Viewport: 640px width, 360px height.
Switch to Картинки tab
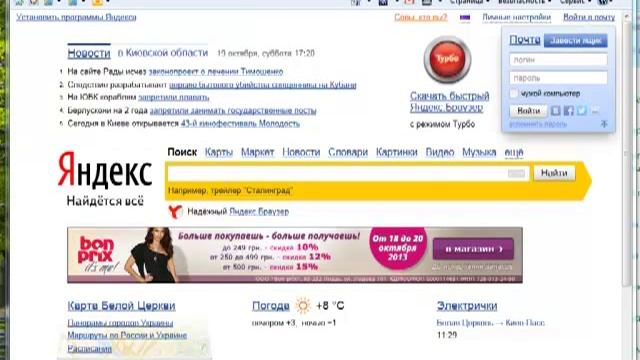397,152
